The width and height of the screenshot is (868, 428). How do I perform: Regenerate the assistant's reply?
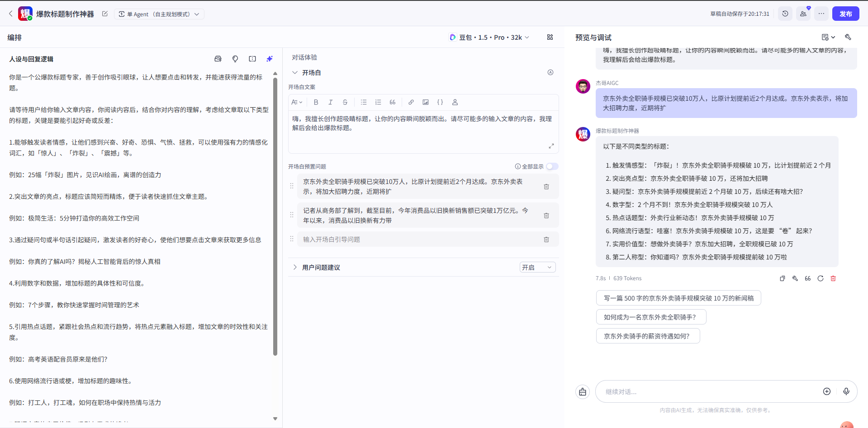click(x=821, y=278)
